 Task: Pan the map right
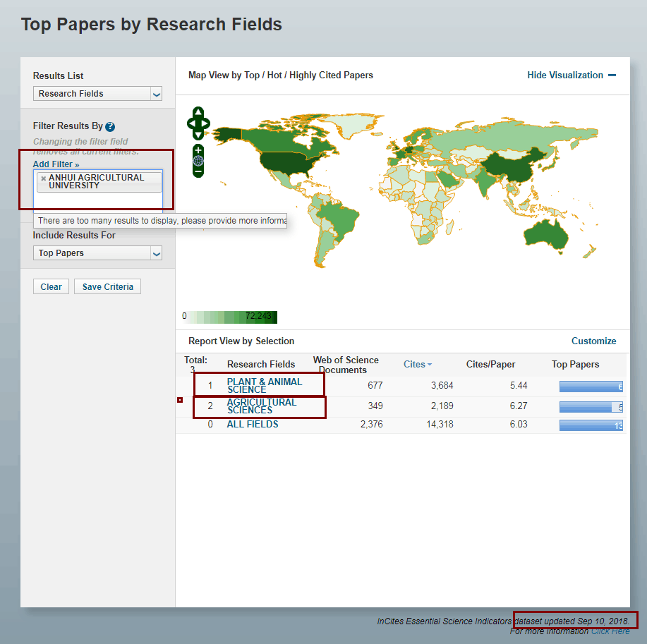(206, 123)
